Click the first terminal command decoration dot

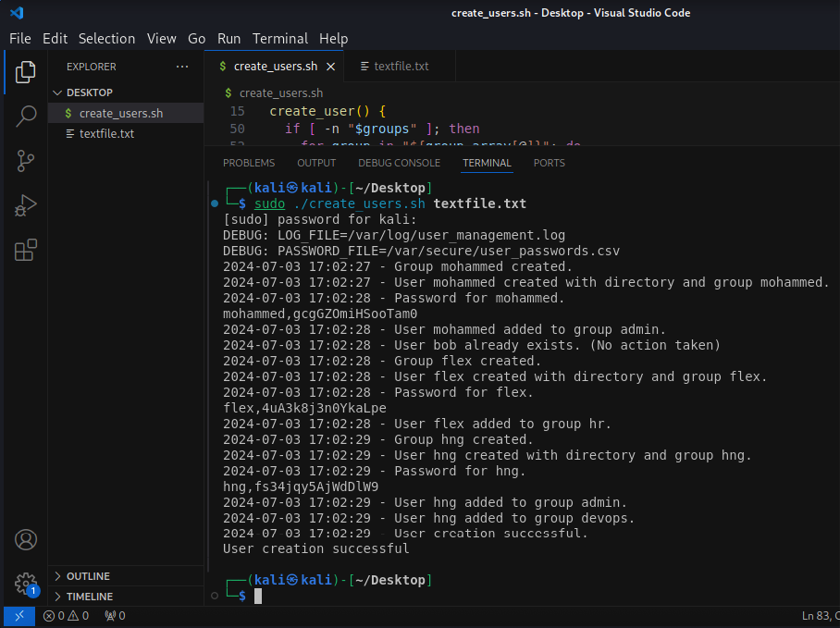pyautogui.click(x=215, y=203)
